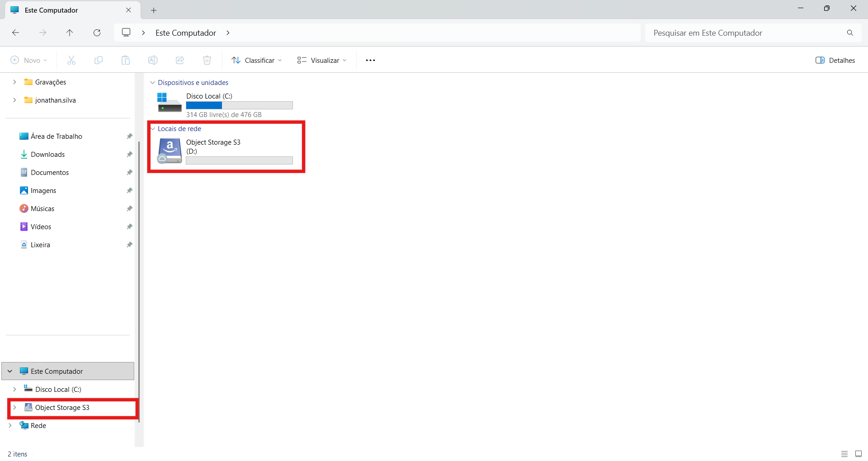Select Downloads in the quick access list

point(47,154)
